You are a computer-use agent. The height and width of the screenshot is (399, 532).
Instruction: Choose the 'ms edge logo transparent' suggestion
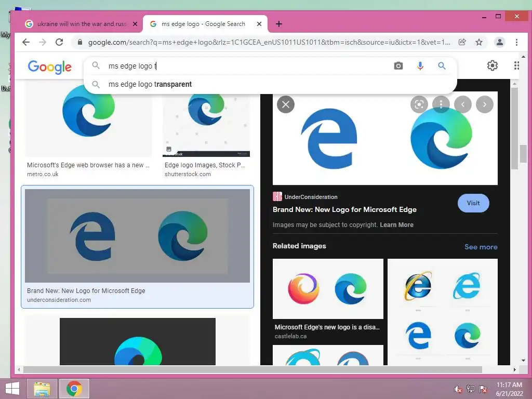tap(270, 84)
